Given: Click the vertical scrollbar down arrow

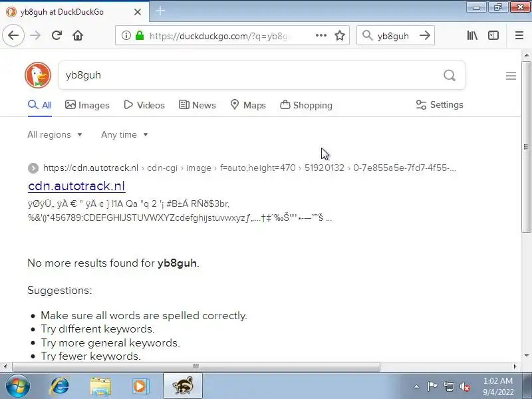Looking at the screenshot, I should tap(526, 355).
